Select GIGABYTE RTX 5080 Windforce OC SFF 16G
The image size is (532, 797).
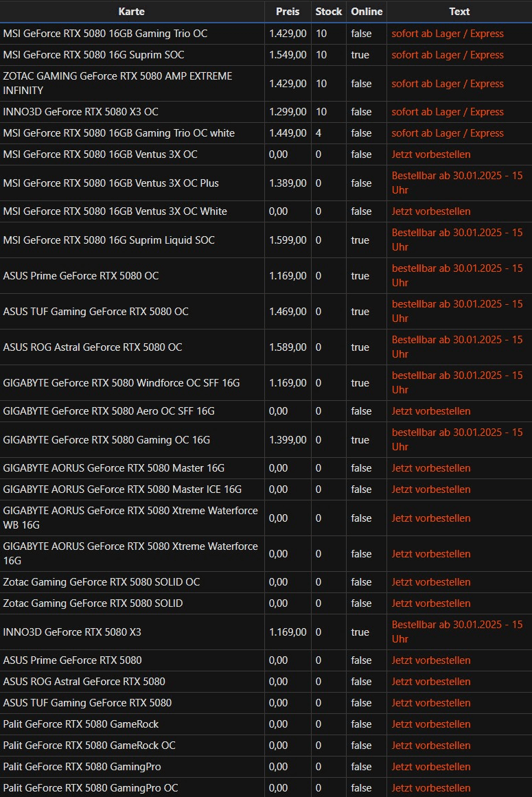coord(122,382)
